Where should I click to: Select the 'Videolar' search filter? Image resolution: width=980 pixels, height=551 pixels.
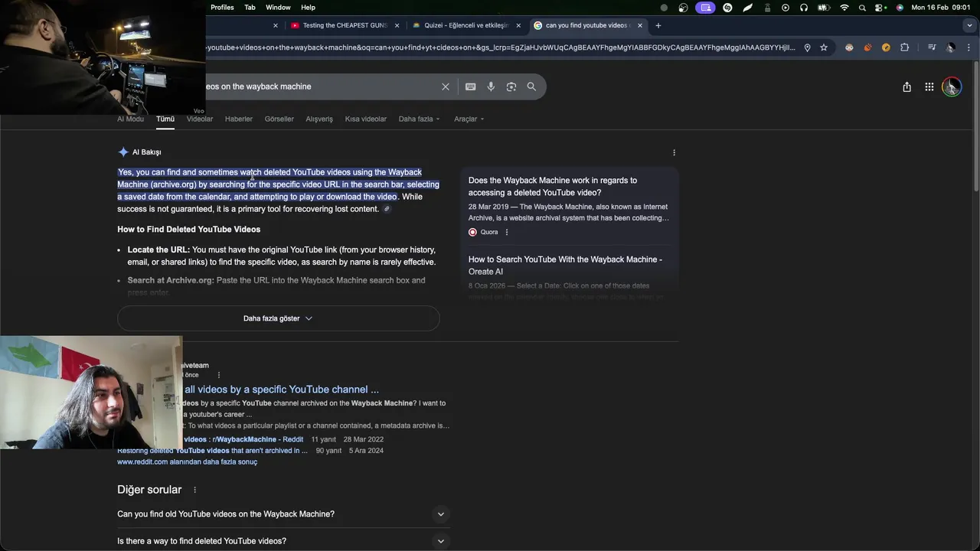(x=200, y=119)
